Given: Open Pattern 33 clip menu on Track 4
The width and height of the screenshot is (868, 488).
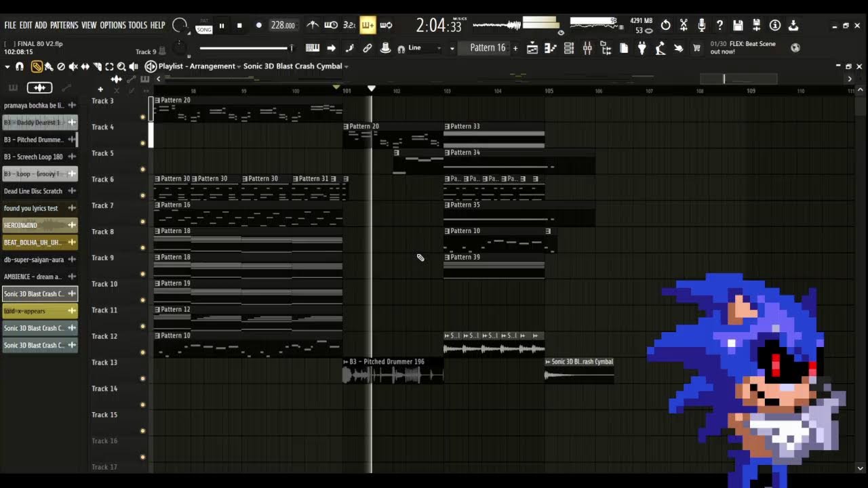Looking at the screenshot, I should point(448,127).
